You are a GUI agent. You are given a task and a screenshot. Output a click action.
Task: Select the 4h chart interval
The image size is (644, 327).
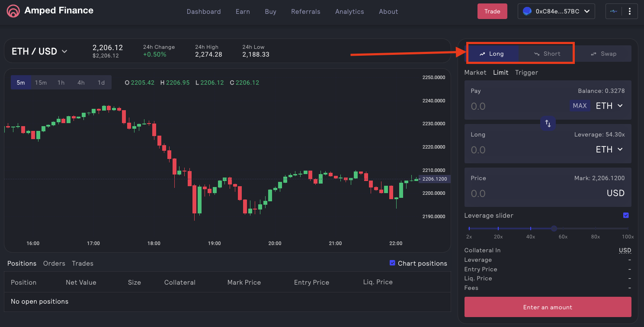81,83
